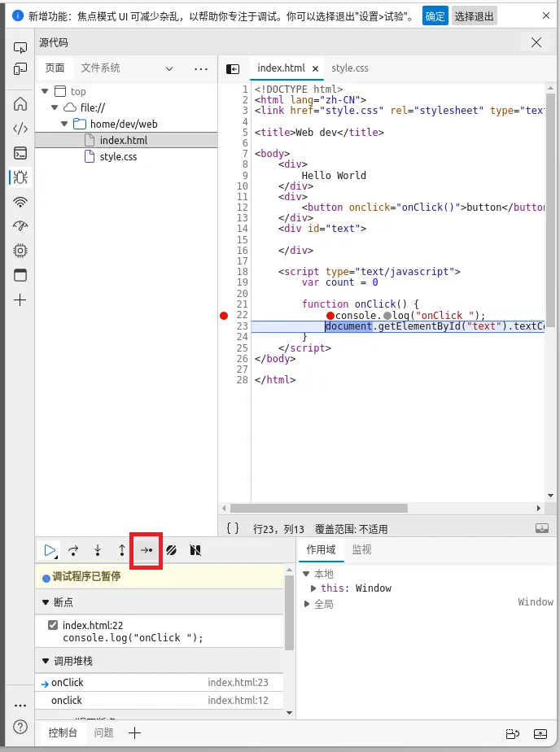Open the Network wifi icon
The image size is (560, 752).
coord(20,202)
